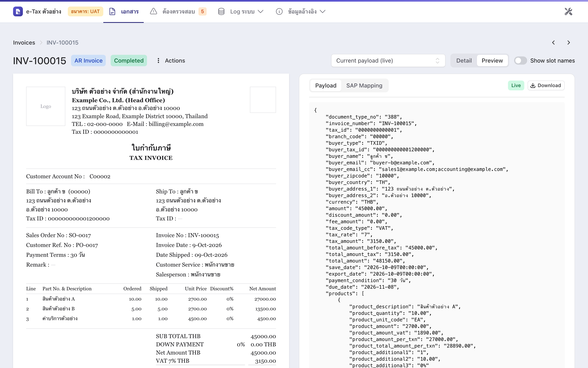This screenshot has height=368, width=588.
Task: Click the Completed status badge
Action: point(129,61)
